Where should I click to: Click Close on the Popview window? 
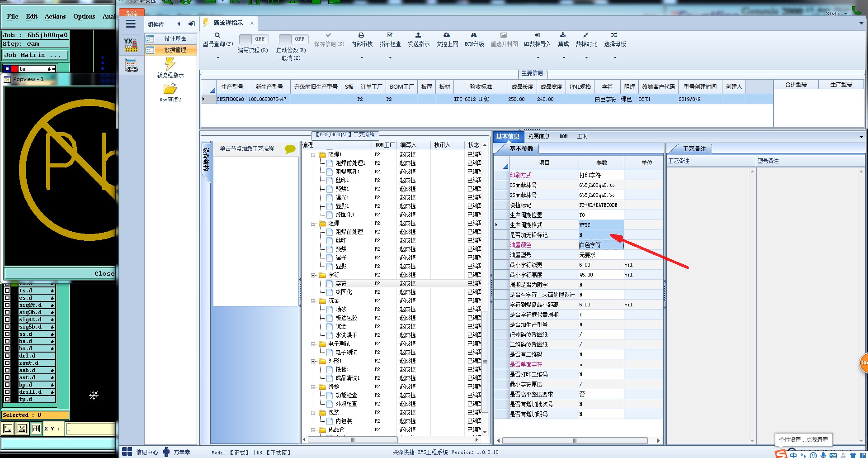pos(104,273)
